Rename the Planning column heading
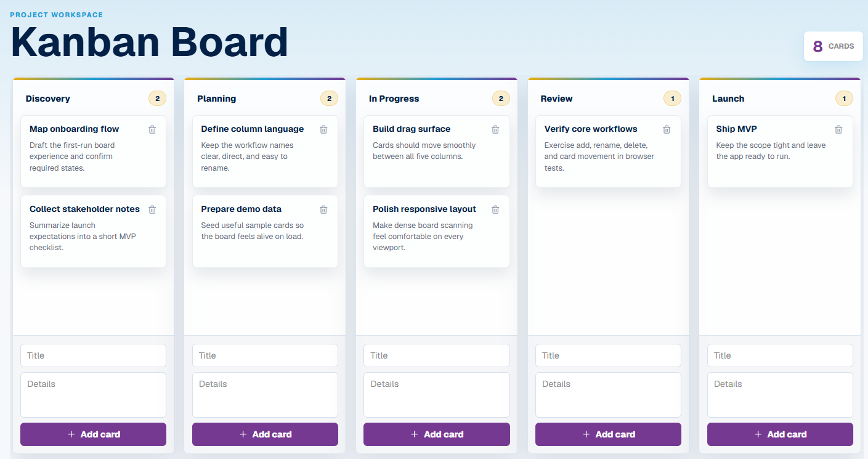This screenshot has height=459, width=868. click(x=217, y=99)
